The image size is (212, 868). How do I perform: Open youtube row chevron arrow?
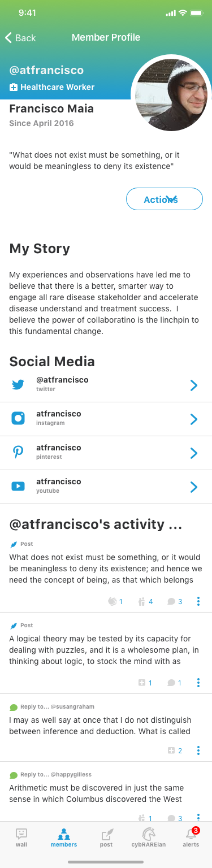(x=194, y=487)
